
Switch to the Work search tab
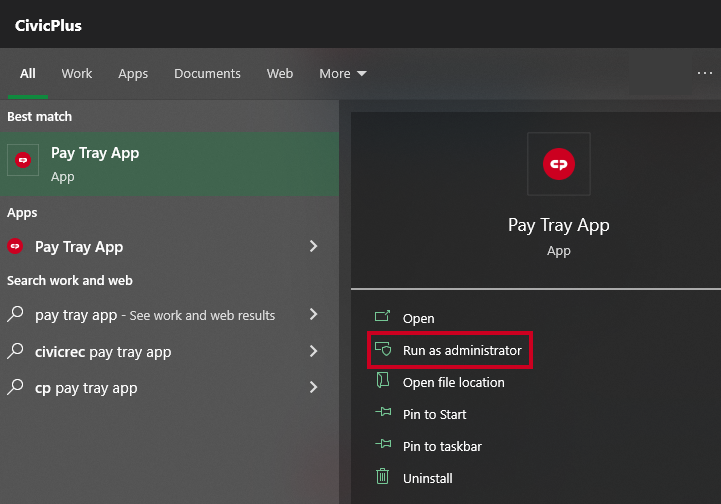click(77, 74)
